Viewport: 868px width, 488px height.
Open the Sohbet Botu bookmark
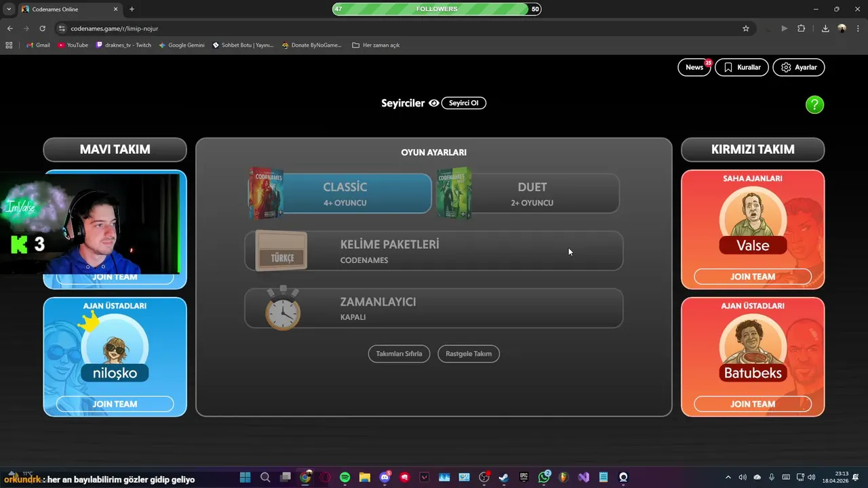click(243, 45)
